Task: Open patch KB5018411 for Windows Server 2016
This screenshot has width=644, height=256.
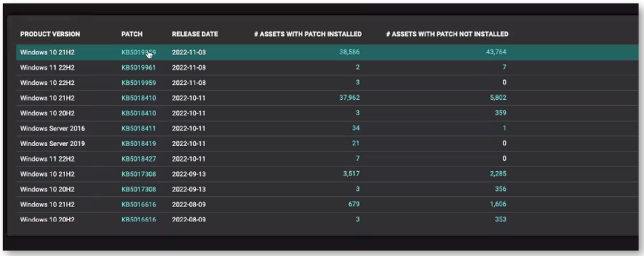Action: pos(138,128)
